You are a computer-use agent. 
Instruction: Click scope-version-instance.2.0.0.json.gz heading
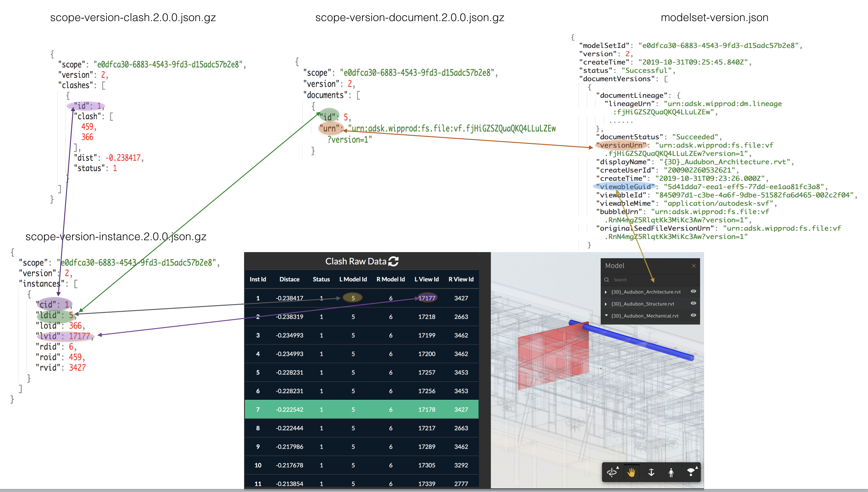[x=116, y=237]
